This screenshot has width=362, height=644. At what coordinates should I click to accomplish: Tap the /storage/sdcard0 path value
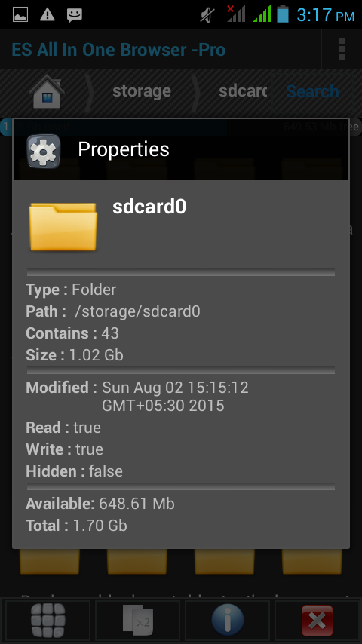click(x=137, y=311)
